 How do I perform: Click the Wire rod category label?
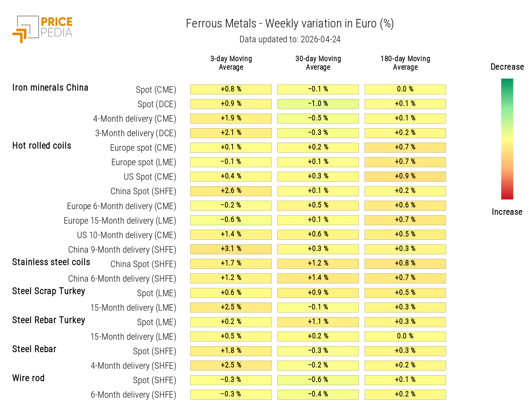tap(28, 378)
